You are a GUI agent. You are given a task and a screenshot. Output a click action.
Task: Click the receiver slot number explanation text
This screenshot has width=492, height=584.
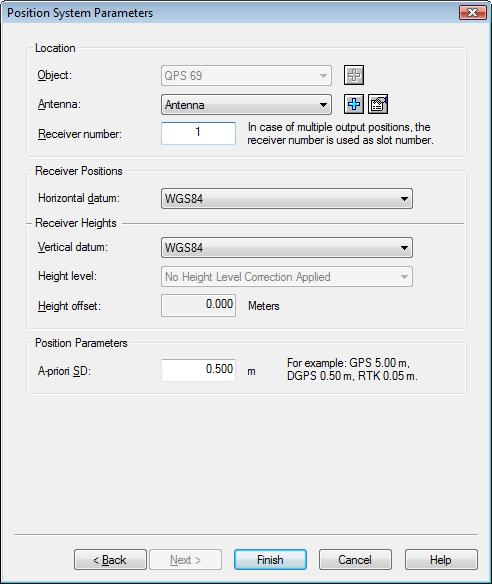click(x=340, y=134)
